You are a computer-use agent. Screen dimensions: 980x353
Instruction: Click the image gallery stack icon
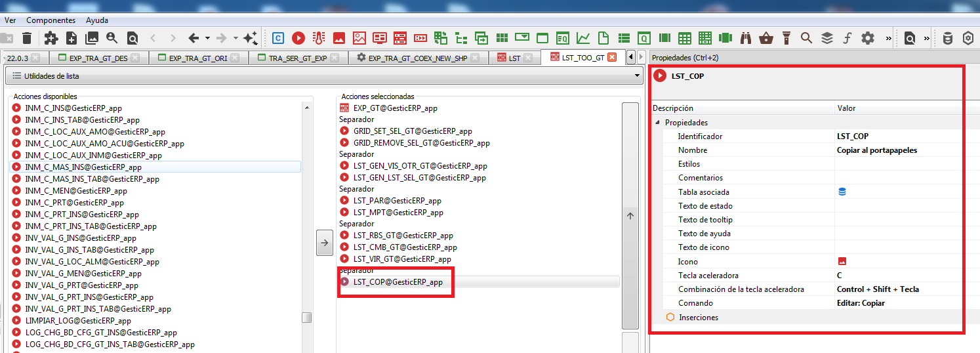(92, 38)
